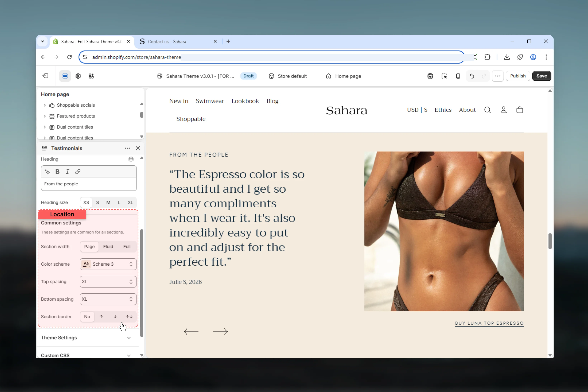Open the Home page template selector

(343, 76)
